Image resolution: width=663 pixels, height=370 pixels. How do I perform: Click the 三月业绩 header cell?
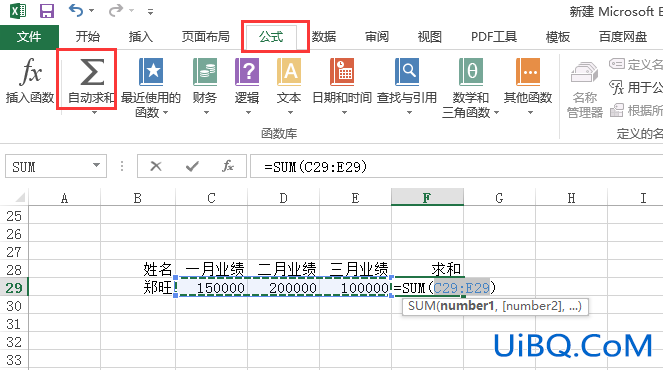355,269
